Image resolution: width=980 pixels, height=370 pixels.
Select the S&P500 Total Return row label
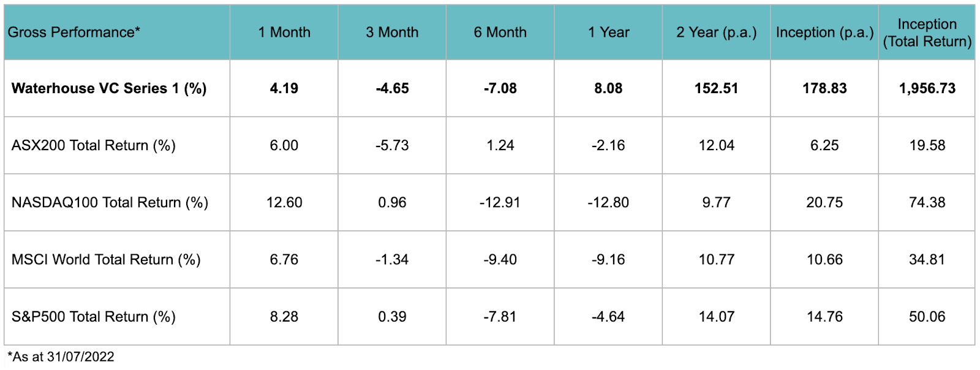(x=94, y=316)
